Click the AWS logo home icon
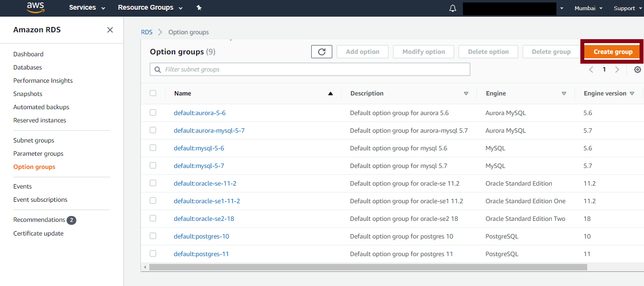The height and width of the screenshot is (286, 644). [35, 7]
